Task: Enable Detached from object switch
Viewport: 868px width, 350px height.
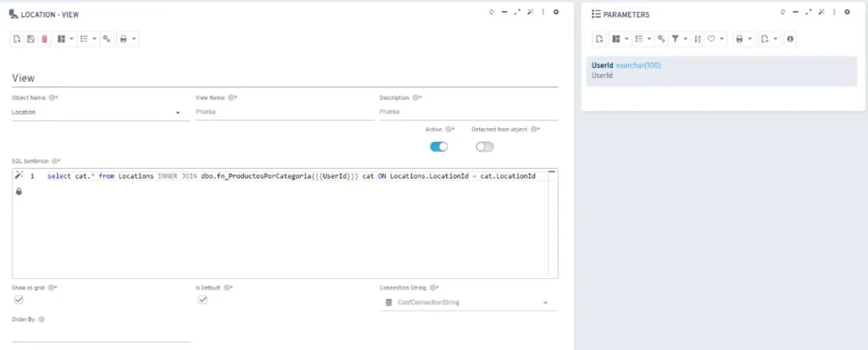Action: [x=485, y=147]
